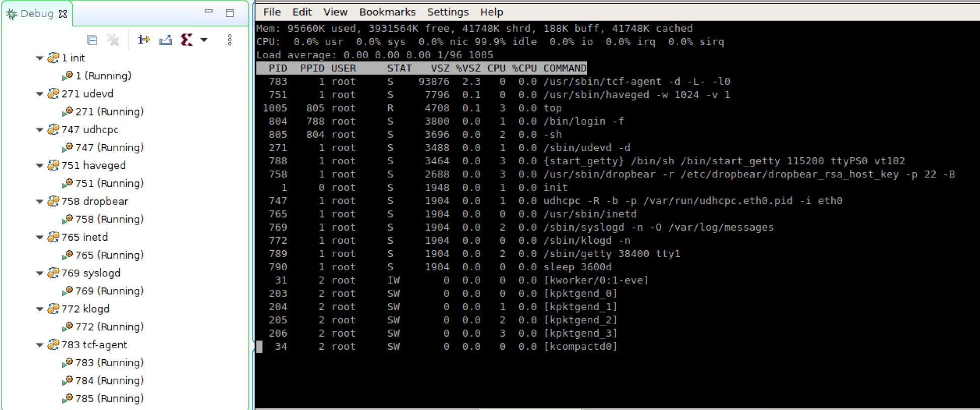Open the terminal Edit menu

coord(302,12)
